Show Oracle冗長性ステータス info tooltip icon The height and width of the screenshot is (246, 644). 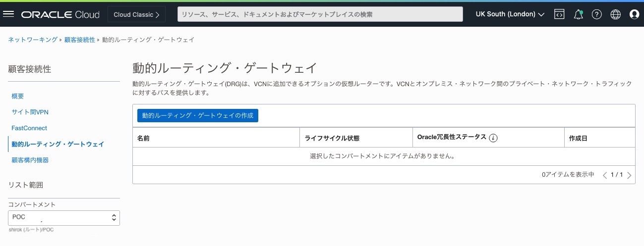tap(493, 138)
